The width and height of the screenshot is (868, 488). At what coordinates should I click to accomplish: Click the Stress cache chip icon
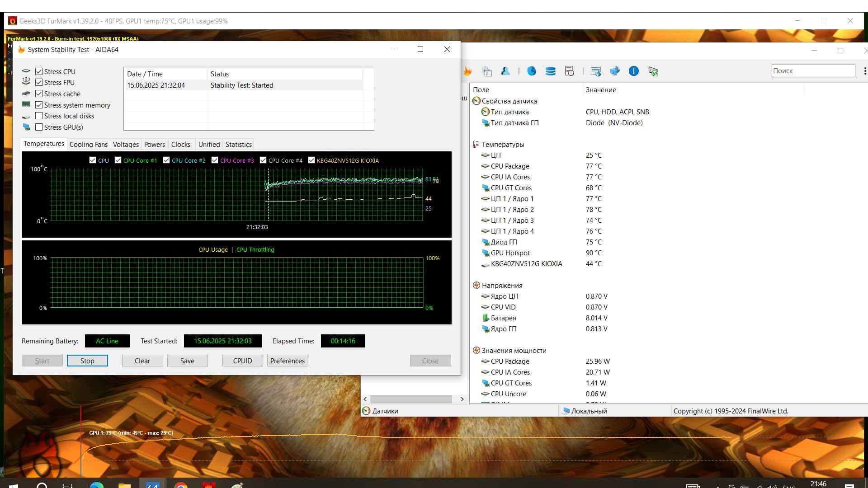(26, 94)
